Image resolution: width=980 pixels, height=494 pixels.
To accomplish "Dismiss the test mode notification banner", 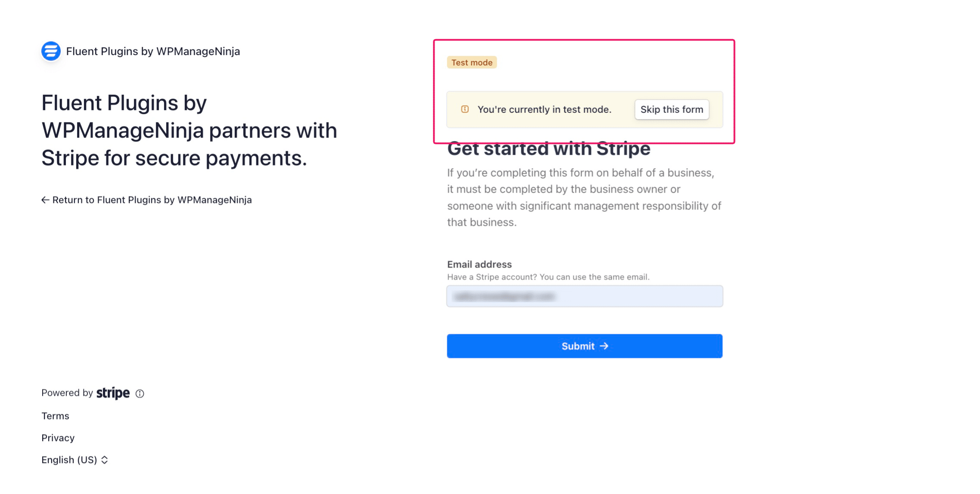I will coord(671,109).
